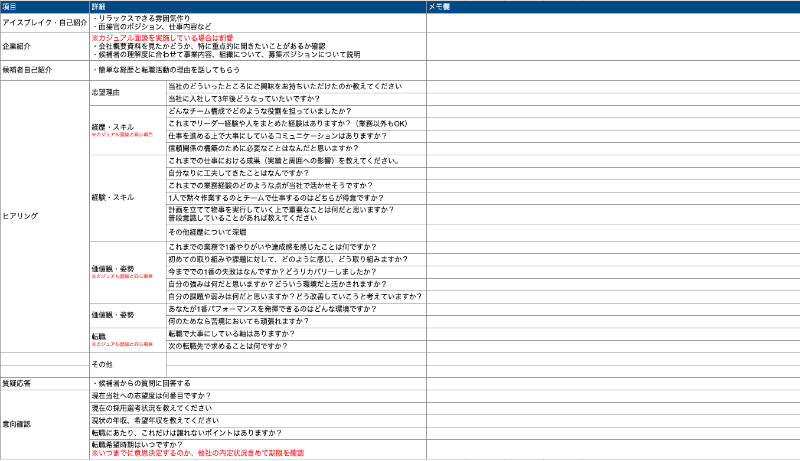Screen dimensions: 800x461
Task: Select the 企業紹介 item cell
Action: [x=44, y=46]
